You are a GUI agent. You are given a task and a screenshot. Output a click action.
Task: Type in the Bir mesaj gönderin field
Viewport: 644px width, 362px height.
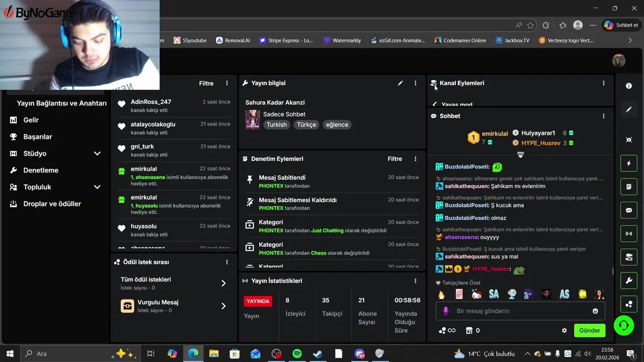(x=520, y=311)
